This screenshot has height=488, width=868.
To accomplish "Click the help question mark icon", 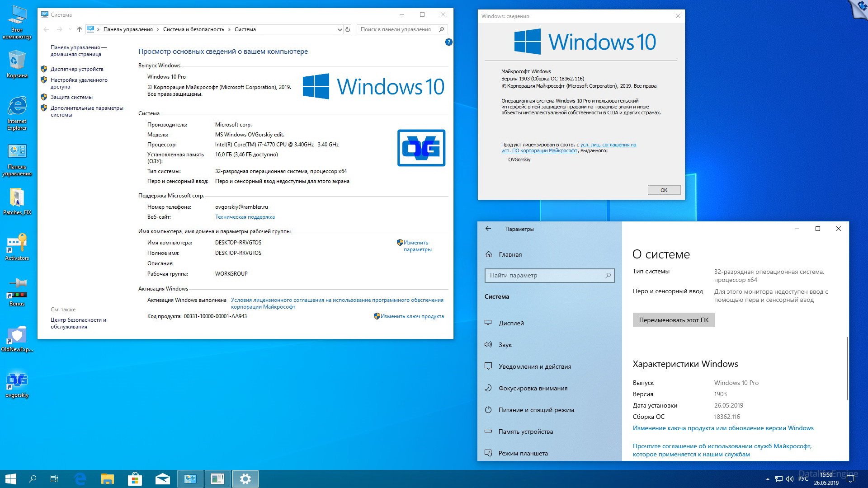I will click(448, 42).
